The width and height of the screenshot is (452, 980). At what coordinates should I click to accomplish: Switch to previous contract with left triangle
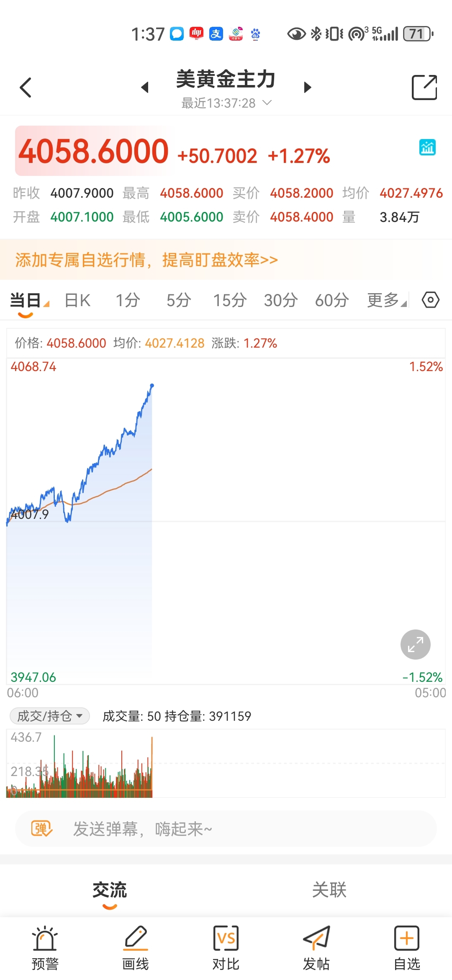point(145,88)
